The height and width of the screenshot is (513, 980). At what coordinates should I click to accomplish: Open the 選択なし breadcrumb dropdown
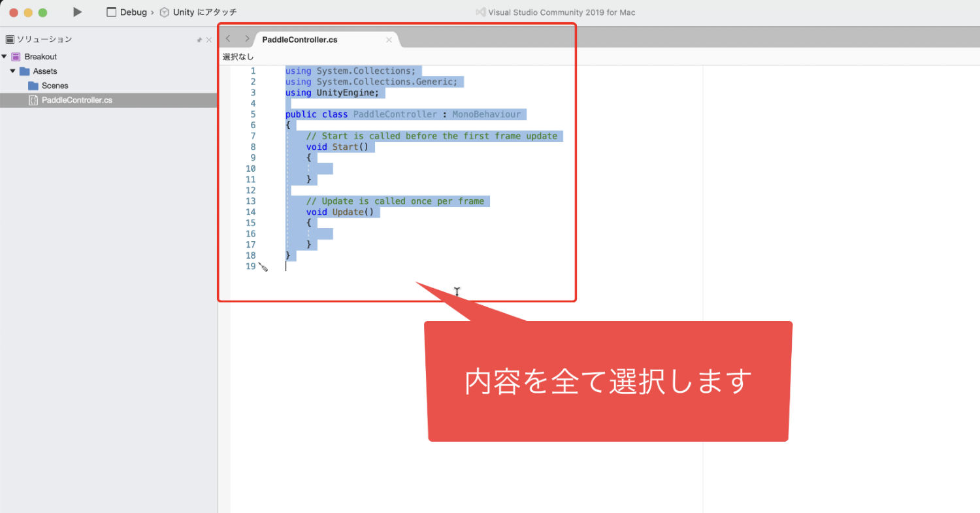pos(238,57)
